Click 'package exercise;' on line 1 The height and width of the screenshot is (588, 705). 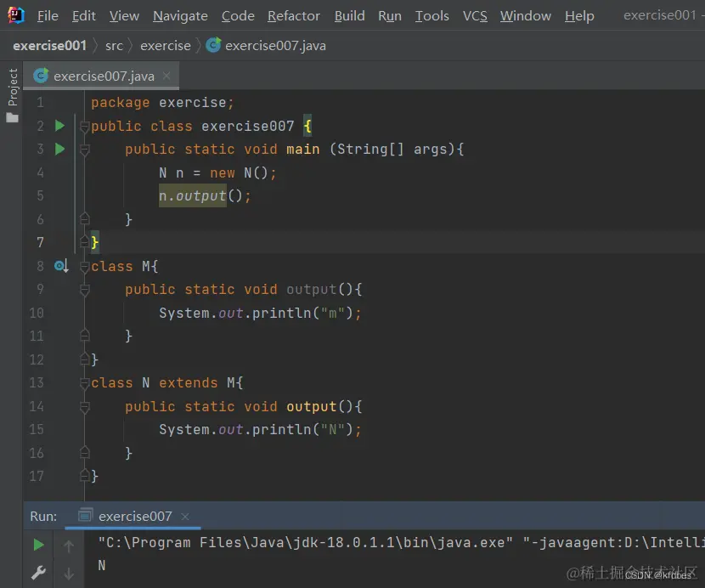[x=163, y=103]
